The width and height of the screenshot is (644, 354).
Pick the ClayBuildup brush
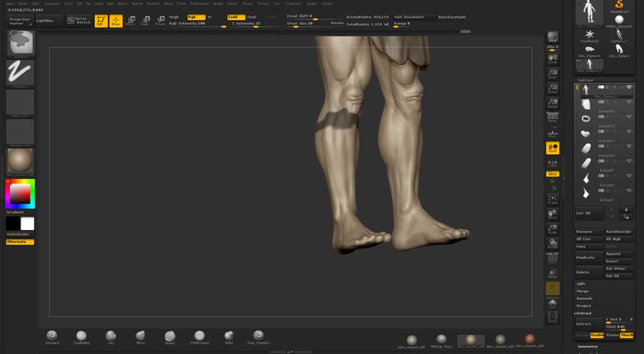[x=81, y=337]
